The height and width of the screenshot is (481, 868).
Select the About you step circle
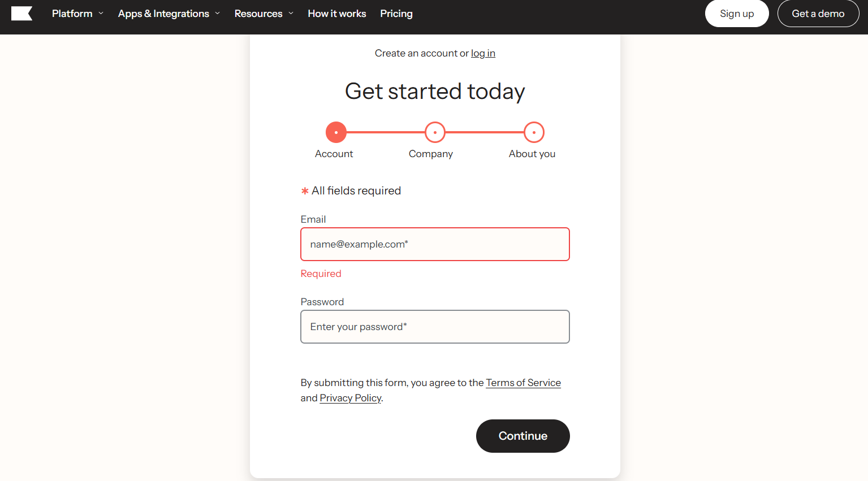point(534,132)
